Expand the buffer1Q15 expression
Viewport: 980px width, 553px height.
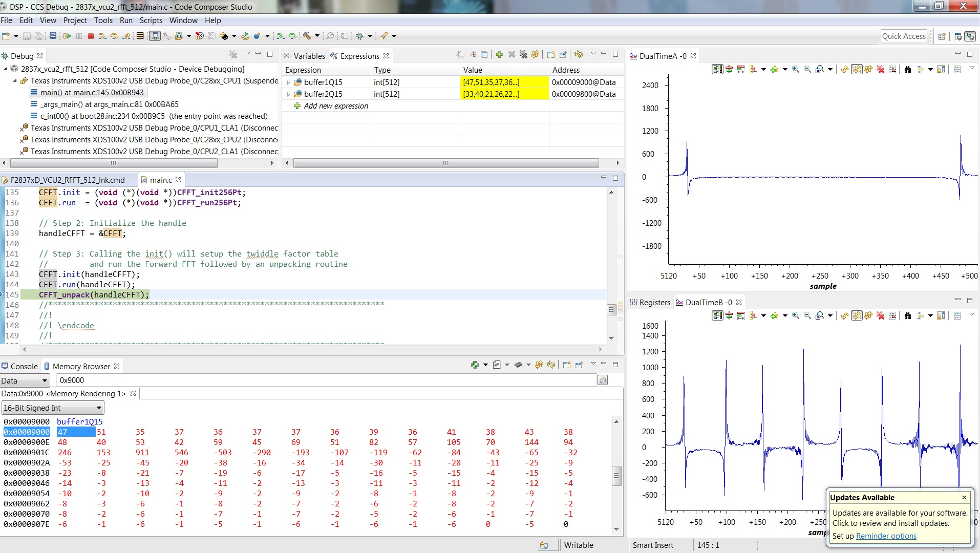tap(288, 82)
